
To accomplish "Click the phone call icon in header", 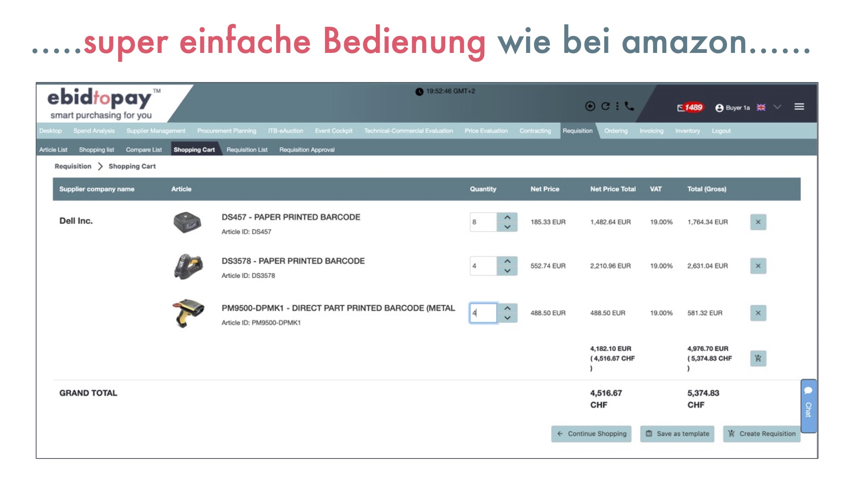I will [629, 106].
